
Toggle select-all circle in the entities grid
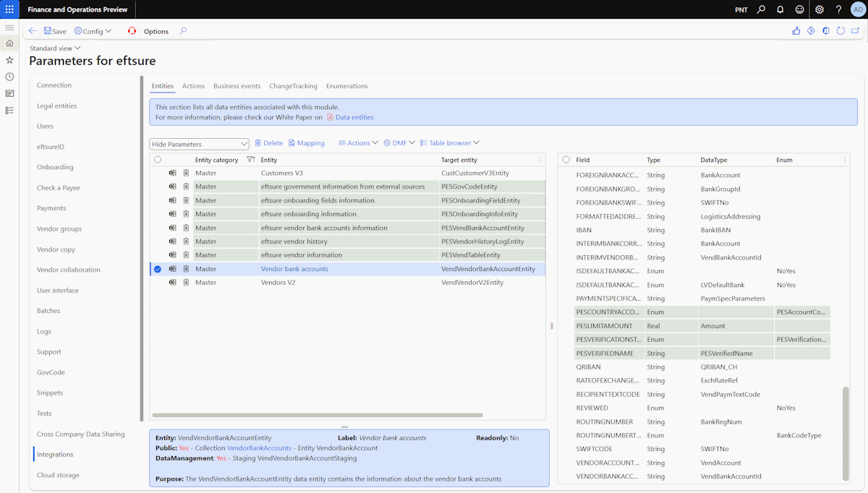click(158, 160)
